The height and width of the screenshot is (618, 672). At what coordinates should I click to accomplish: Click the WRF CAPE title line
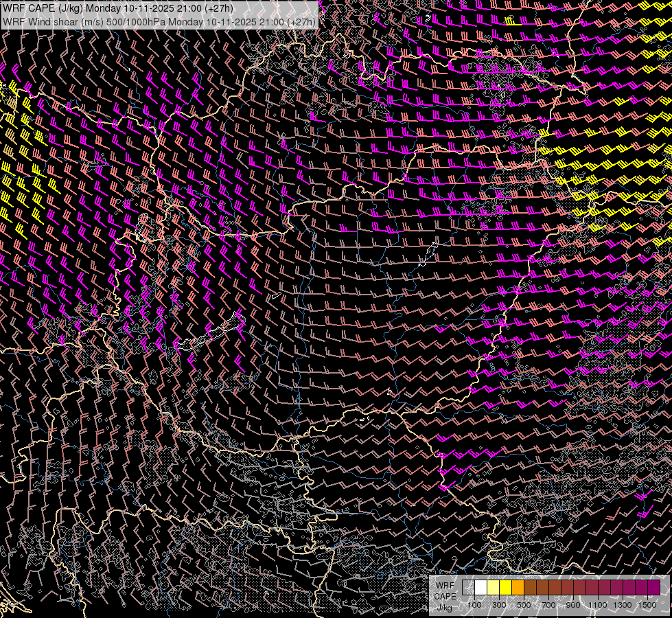118,8
